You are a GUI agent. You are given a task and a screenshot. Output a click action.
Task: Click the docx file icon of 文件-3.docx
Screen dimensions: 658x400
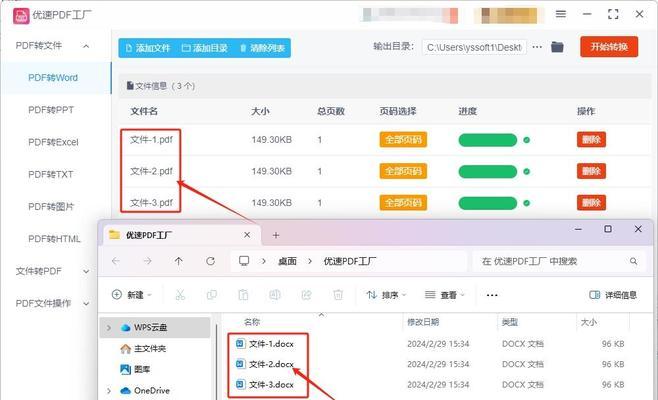pos(240,384)
